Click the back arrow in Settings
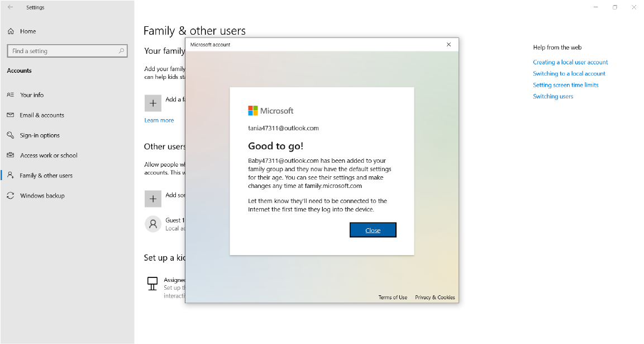The width and height of the screenshot is (644, 344). pyautogui.click(x=10, y=7)
